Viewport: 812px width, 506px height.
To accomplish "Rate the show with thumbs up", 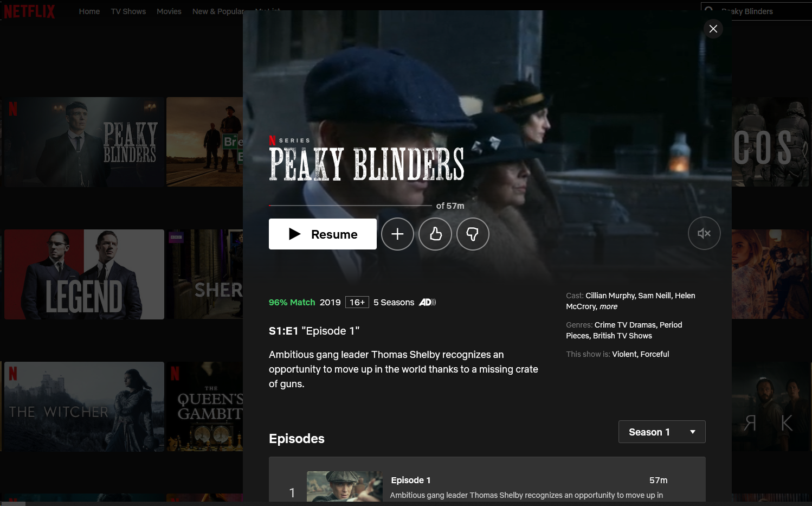I will [x=435, y=234].
